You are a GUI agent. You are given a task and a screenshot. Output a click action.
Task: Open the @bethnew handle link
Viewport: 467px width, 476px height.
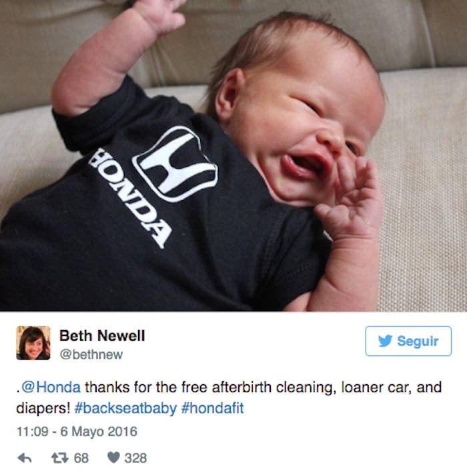tap(91, 354)
